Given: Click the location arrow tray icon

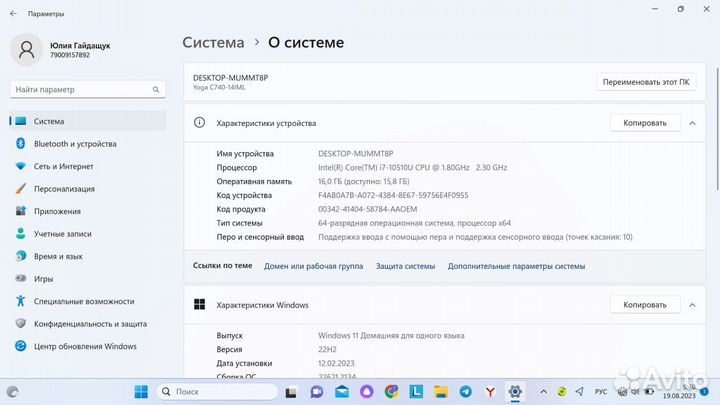Looking at the screenshot, I should pyautogui.click(x=579, y=392).
